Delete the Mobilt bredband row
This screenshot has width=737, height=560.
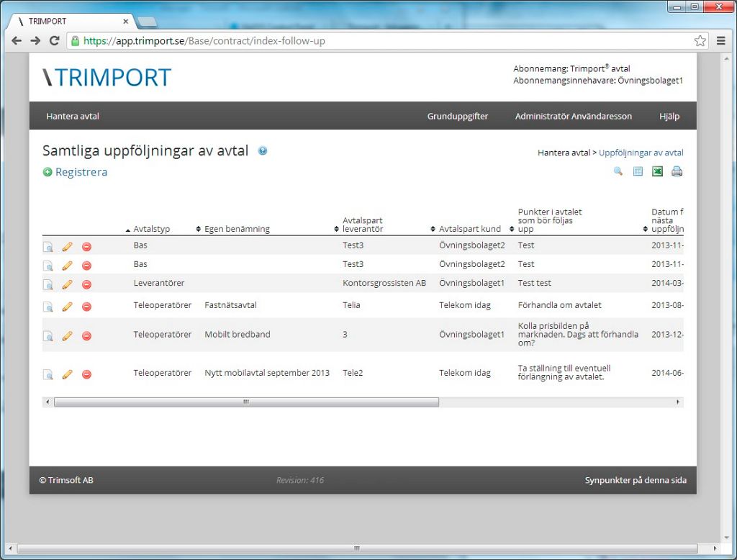(86, 335)
